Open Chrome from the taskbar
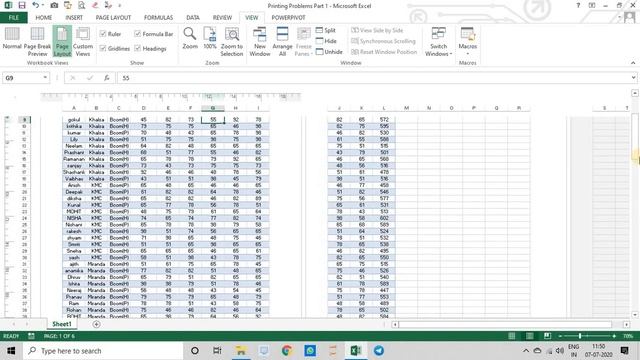 (x=287, y=351)
